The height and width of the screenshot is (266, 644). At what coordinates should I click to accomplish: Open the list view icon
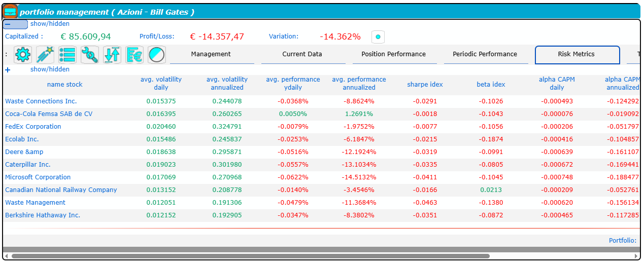pyautogui.click(x=67, y=55)
